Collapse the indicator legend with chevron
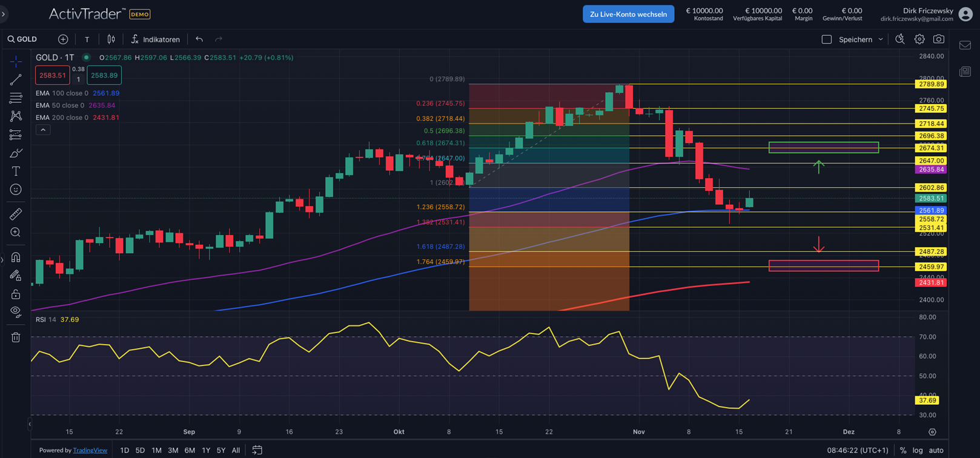Screen dimensions: 980x458 (x=43, y=130)
